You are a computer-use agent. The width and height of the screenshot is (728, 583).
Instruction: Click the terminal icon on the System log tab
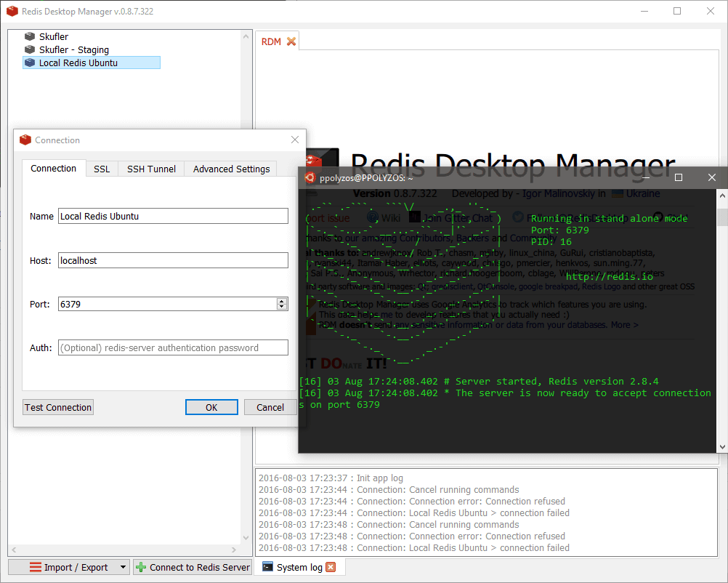click(267, 567)
